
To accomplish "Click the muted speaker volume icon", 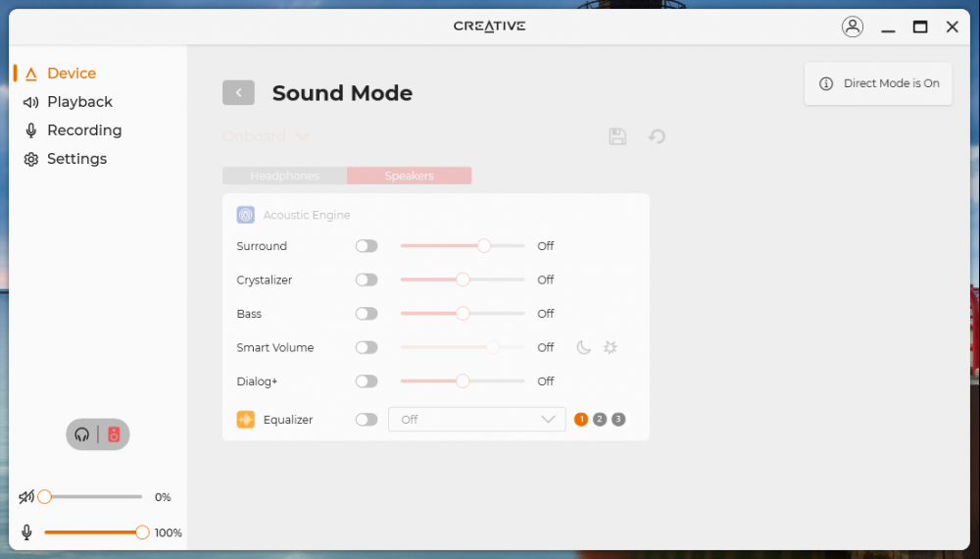I will tap(26, 497).
